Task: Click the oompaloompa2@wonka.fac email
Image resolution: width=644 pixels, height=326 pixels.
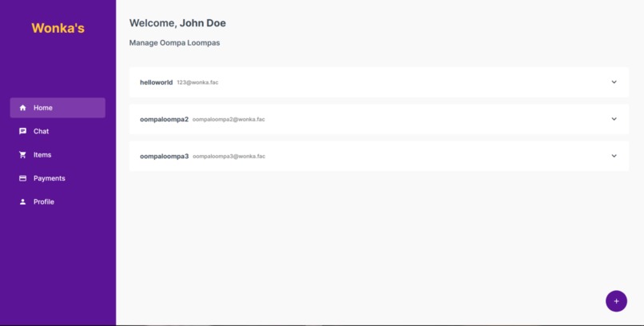Action: point(229,120)
